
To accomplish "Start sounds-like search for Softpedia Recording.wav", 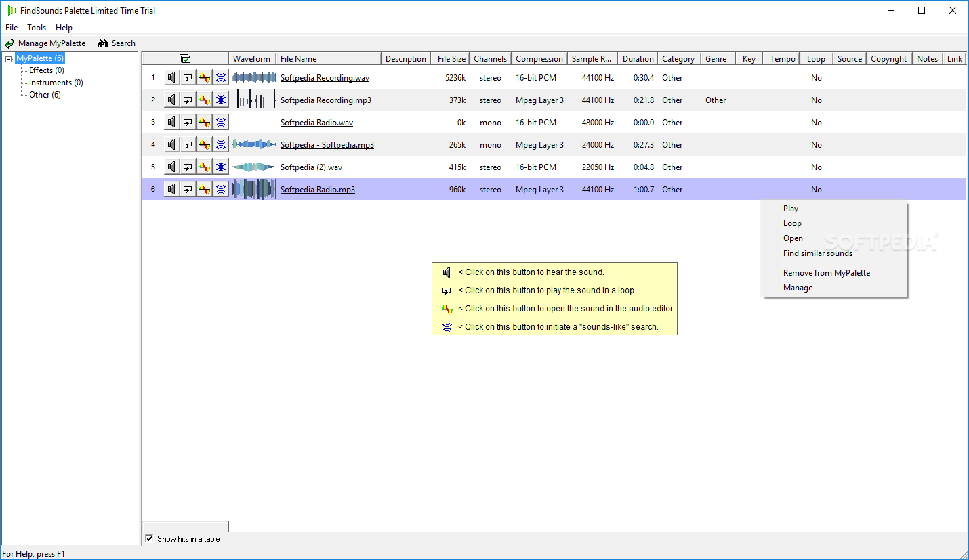I will 220,78.
